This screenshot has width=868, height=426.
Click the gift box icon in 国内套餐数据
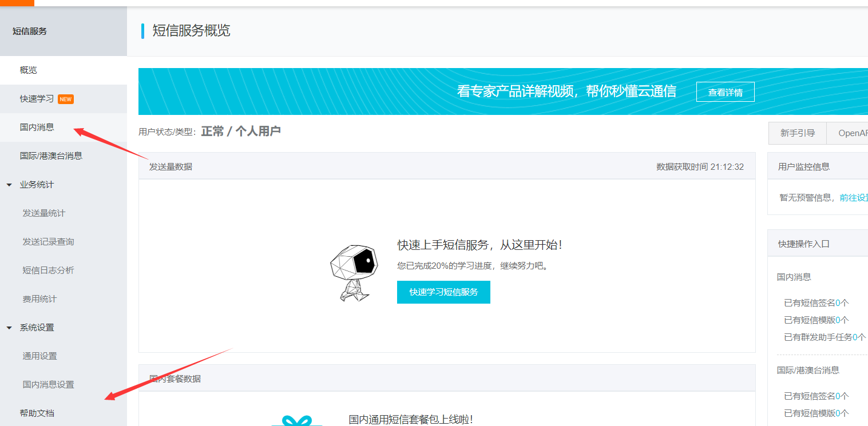pyautogui.click(x=296, y=421)
